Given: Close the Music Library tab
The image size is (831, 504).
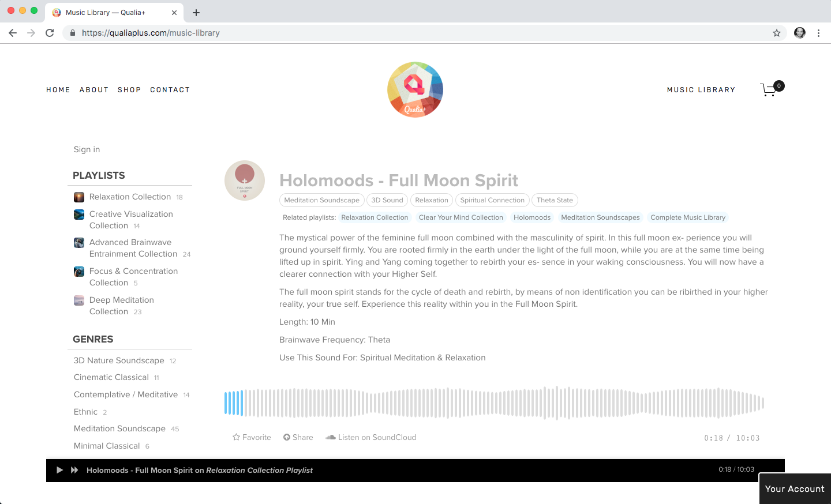Looking at the screenshot, I should (174, 12).
